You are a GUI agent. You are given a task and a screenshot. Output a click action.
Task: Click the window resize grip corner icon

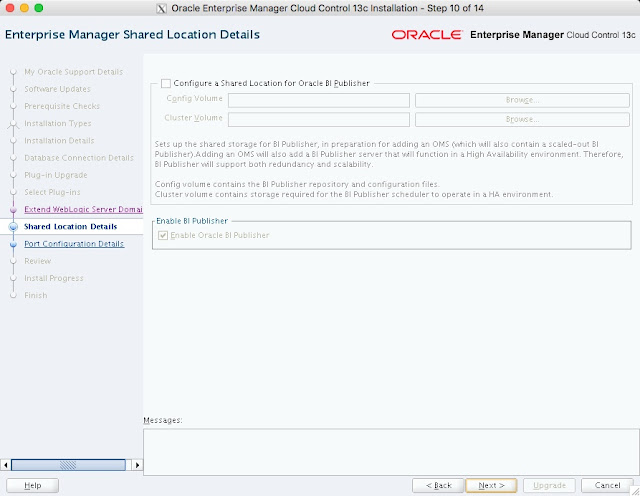(x=635, y=491)
